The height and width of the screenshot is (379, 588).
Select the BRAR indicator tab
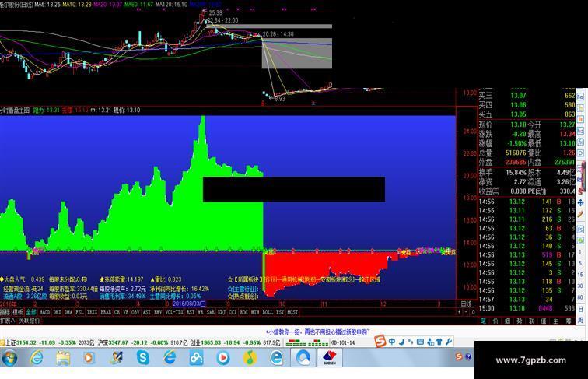106,312
